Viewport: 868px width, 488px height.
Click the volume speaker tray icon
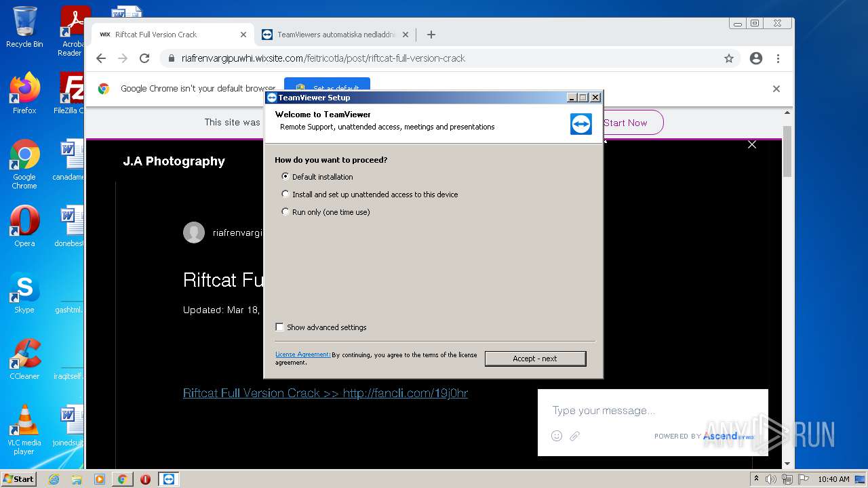pos(771,479)
